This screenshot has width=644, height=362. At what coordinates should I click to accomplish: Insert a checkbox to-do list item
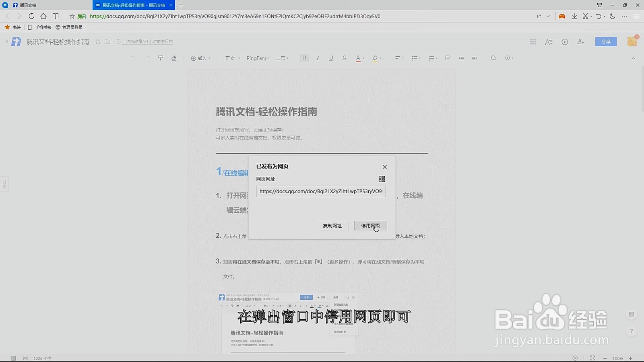[448, 58]
